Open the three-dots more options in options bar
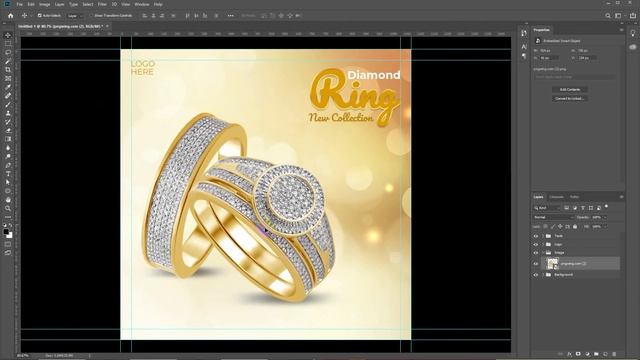 coord(231,16)
